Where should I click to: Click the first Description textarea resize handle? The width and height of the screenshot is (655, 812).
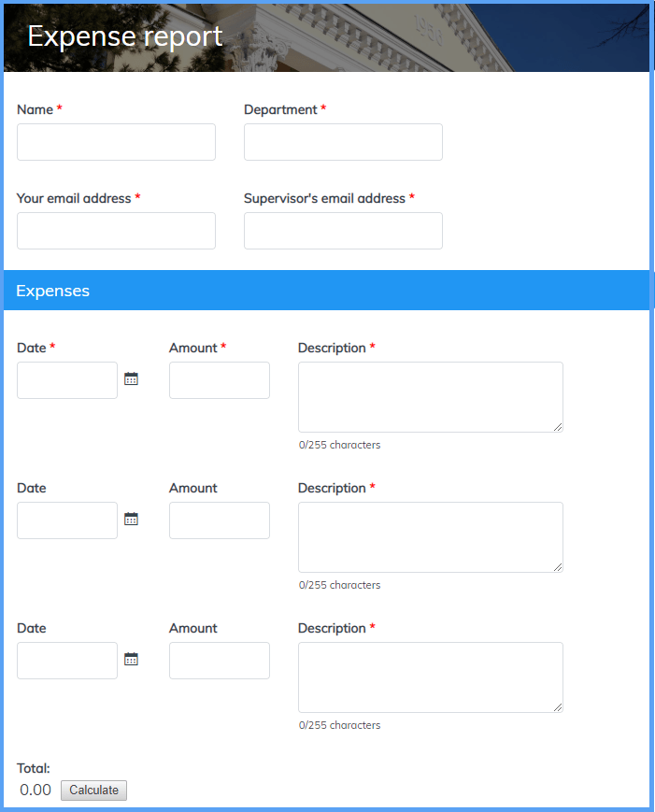pos(558,427)
